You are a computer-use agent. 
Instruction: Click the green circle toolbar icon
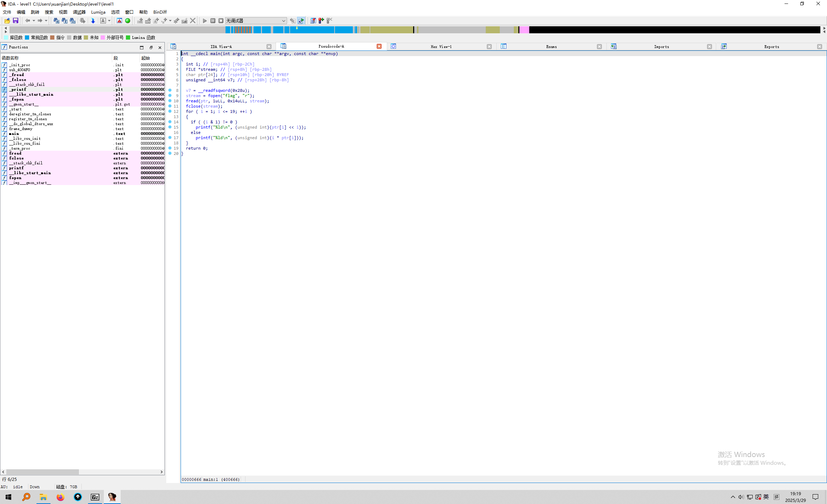[x=128, y=21]
